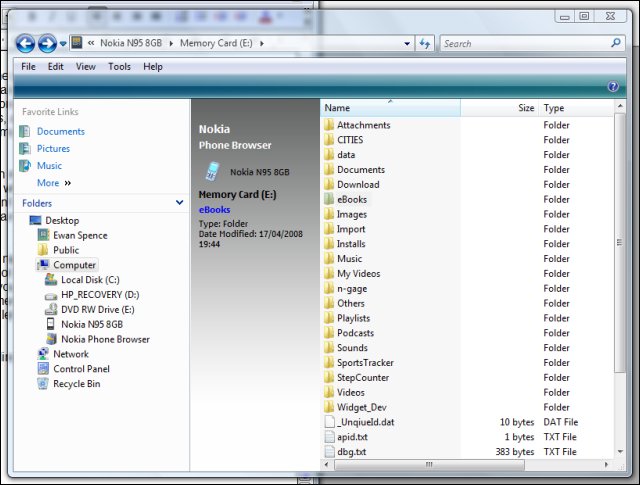Screen dimensions: 640x485
Task: Click the DVD RW Drive (E:) icon
Action: pos(51,309)
